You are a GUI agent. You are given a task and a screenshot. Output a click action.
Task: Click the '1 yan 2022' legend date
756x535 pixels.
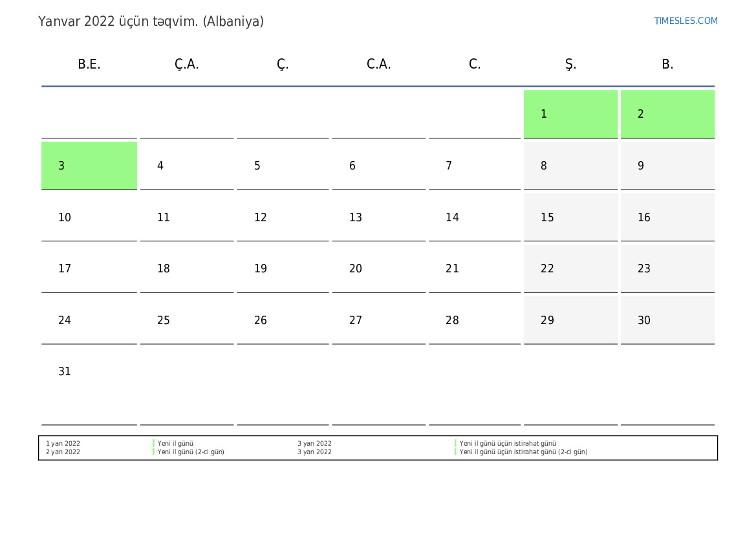(63, 444)
